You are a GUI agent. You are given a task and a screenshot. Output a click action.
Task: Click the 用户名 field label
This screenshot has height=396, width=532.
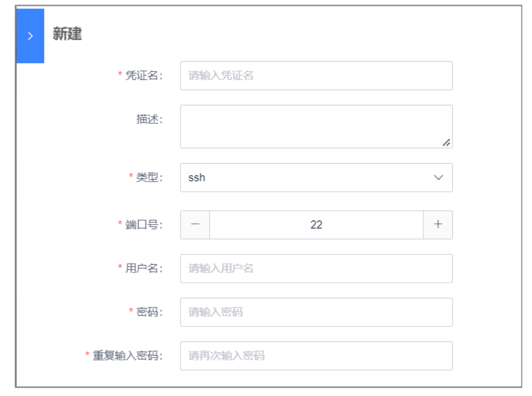pos(144,268)
